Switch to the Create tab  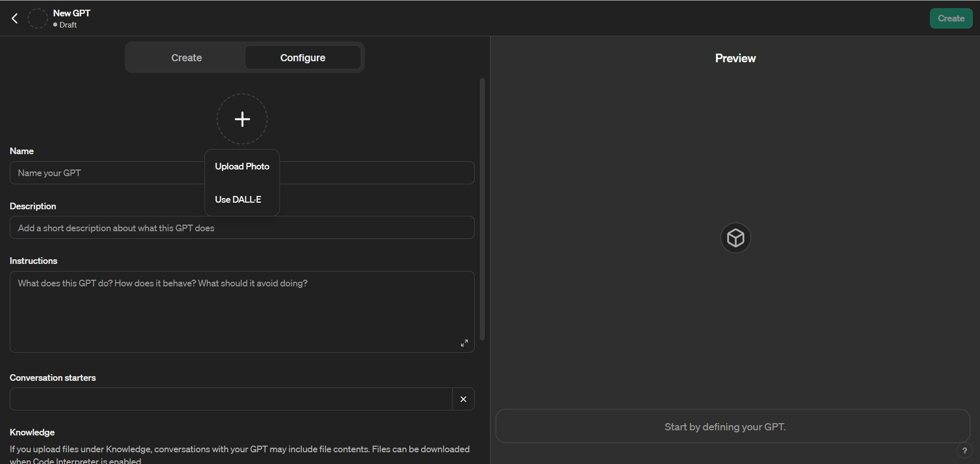(x=186, y=57)
